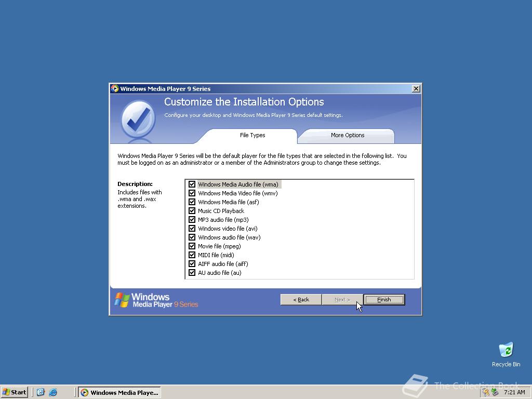Select the Recycle Bin desktop icon

506,355
